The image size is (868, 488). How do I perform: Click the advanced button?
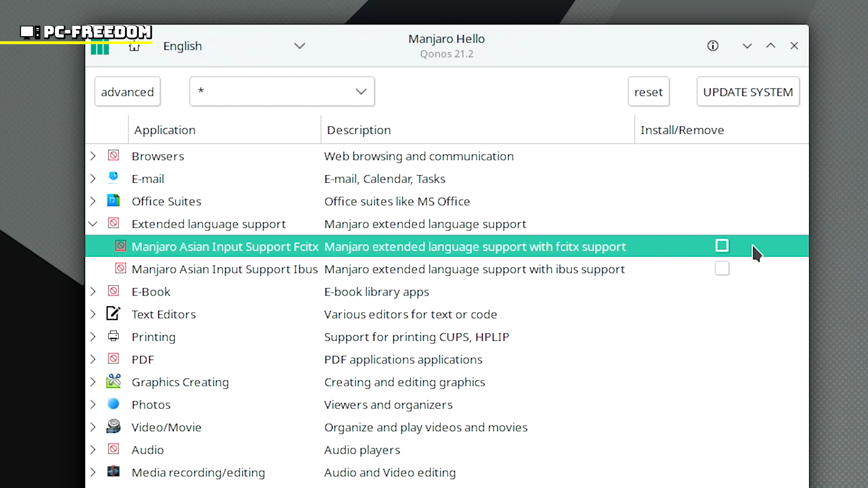(x=127, y=92)
